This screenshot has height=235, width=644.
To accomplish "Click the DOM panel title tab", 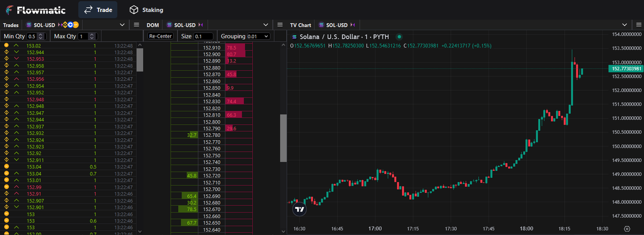I will [152, 25].
